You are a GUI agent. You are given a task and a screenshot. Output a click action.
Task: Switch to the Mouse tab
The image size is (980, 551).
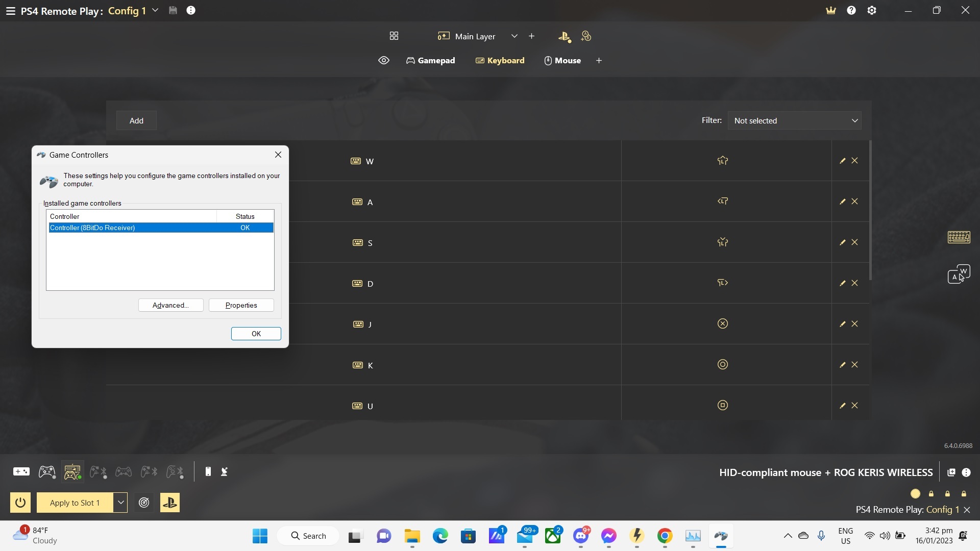pos(562,61)
